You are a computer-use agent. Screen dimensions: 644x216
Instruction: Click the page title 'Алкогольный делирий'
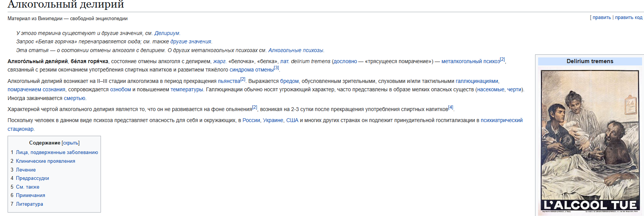click(x=66, y=5)
